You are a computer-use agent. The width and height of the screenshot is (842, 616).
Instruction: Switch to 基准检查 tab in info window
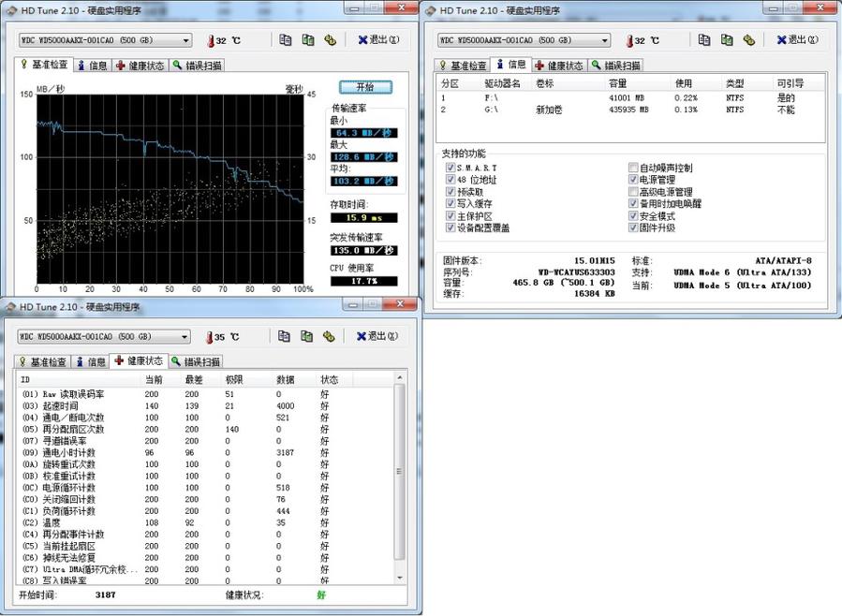463,66
